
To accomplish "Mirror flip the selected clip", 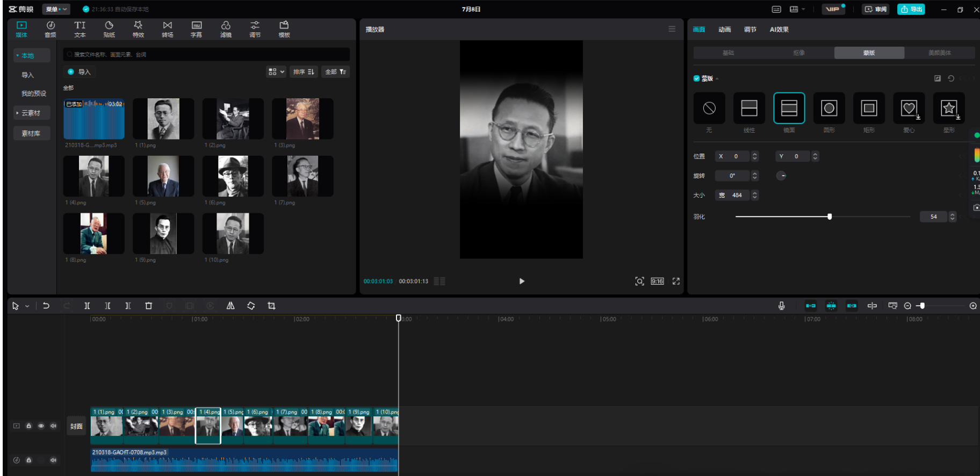I will [230, 306].
